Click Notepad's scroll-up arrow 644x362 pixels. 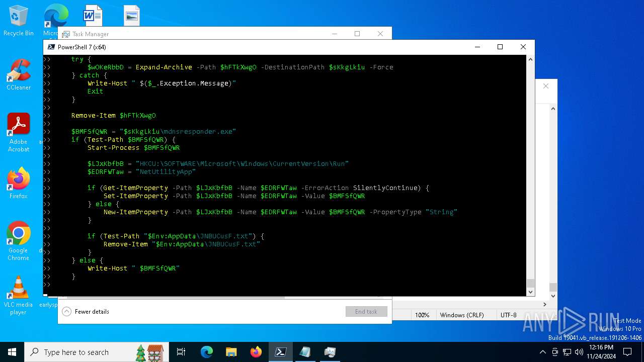click(553, 109)
